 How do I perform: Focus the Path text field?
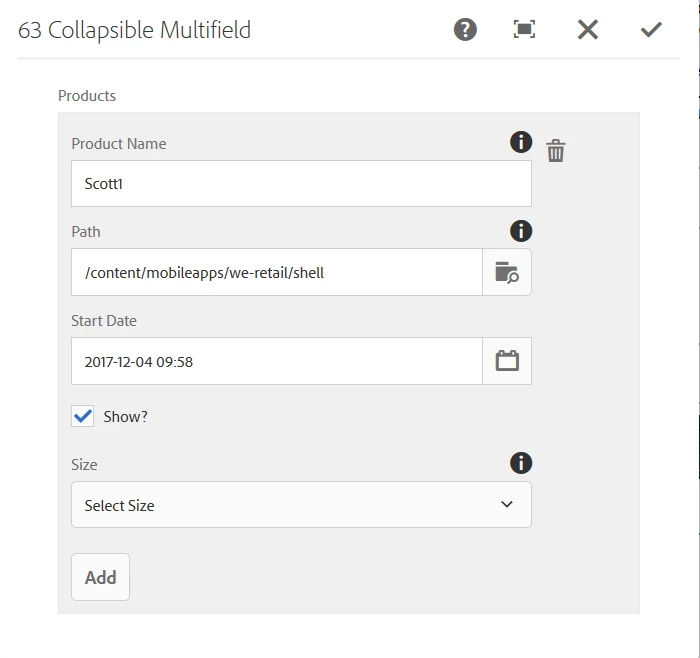pos(276,272)
